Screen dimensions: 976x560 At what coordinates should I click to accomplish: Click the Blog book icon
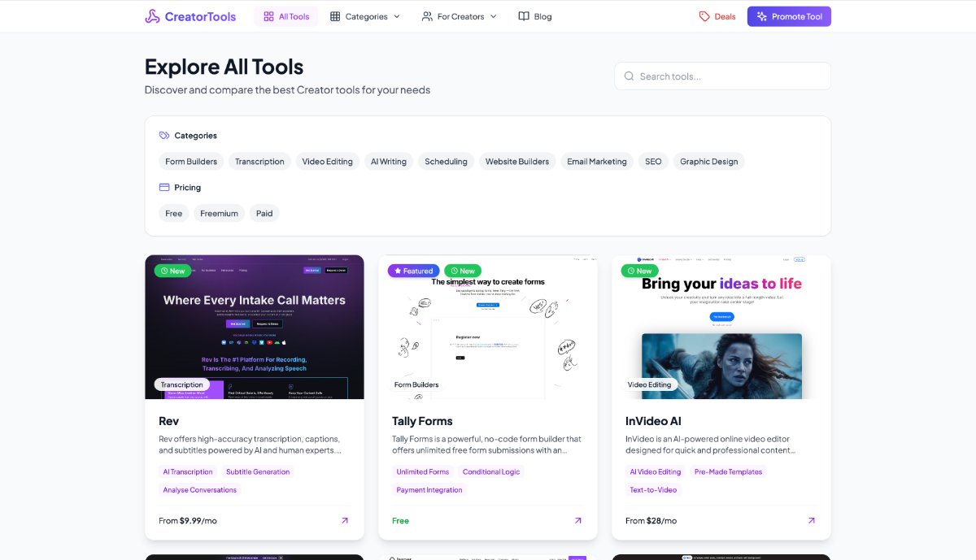coord(524,16)
